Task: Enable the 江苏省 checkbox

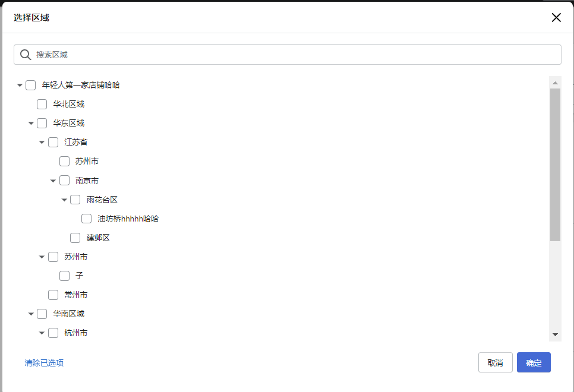Action: tap(53, 143)
